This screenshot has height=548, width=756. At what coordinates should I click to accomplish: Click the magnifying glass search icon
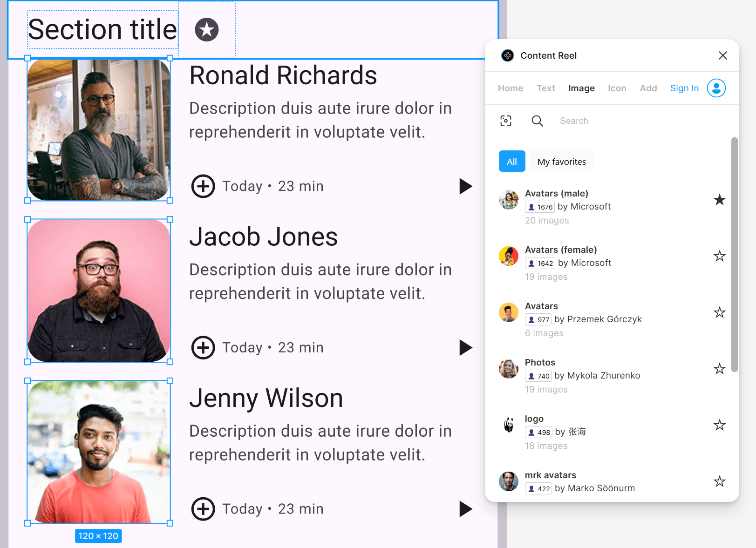pyautogui.click(x=537, y=121)
